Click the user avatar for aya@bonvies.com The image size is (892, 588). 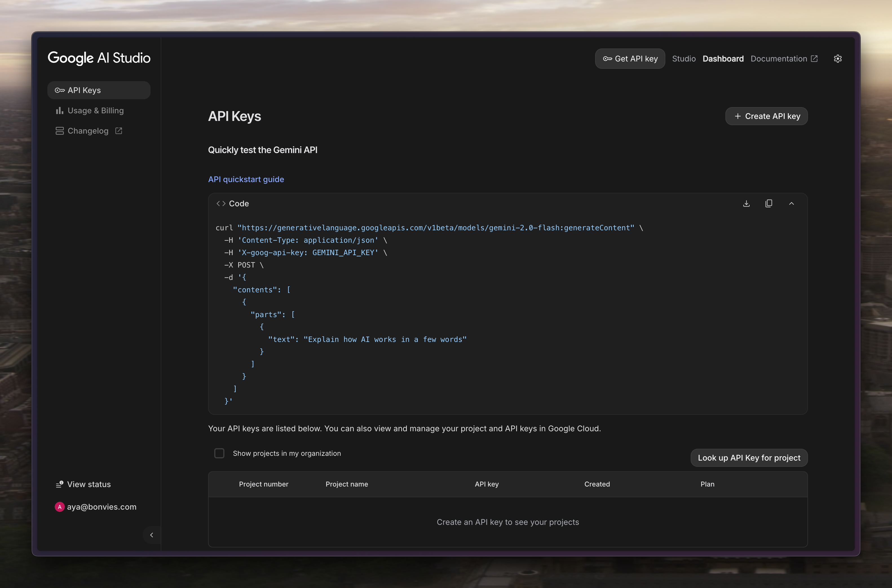(59, 507)
